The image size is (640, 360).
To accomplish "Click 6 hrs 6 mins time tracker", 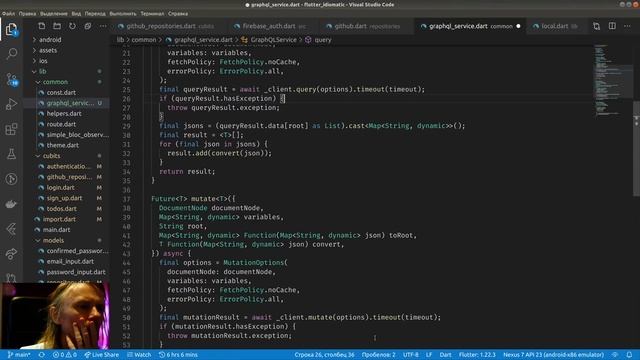I will point(178,355).
